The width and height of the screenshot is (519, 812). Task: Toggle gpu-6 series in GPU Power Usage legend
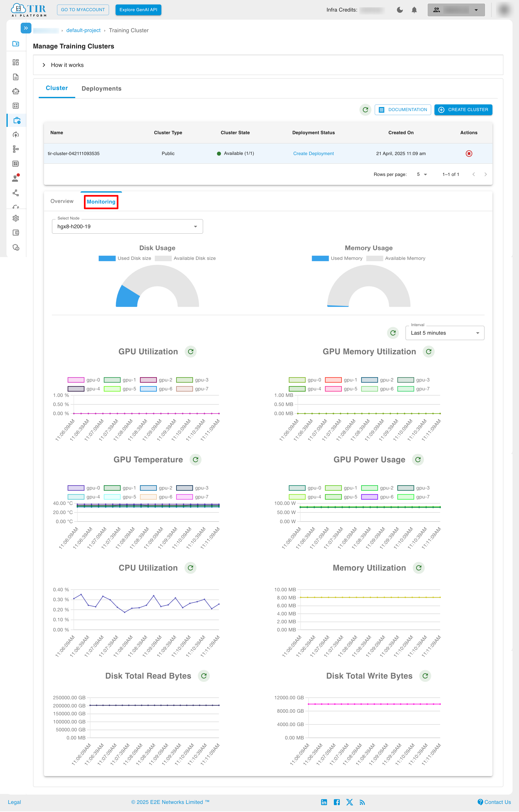coord(377,497)
